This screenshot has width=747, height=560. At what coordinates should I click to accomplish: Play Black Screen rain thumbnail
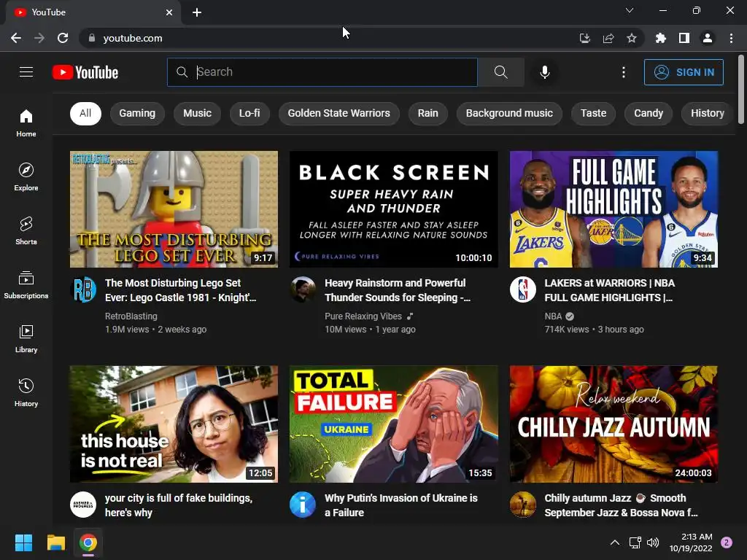393,209
